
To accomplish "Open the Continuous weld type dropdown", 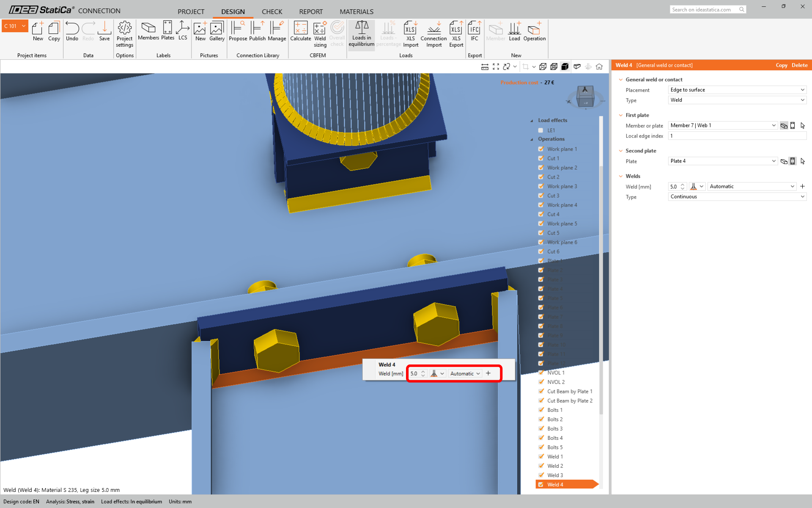I will coord(737,196).
